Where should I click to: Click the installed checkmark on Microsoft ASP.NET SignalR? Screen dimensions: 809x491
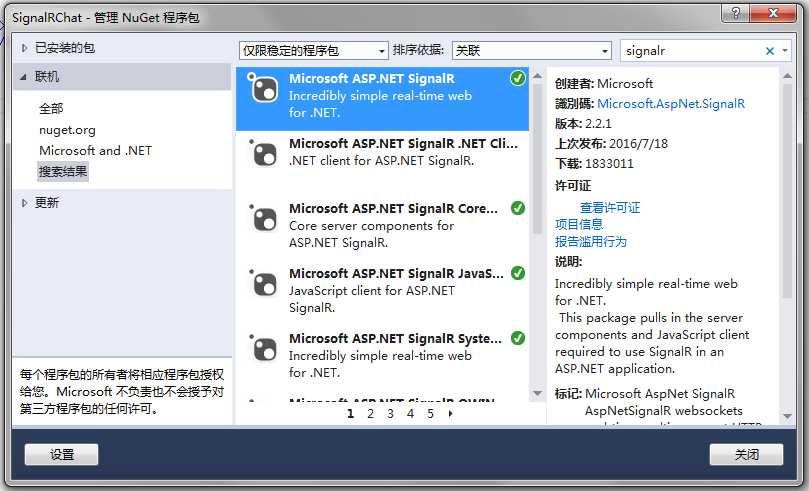517,78
